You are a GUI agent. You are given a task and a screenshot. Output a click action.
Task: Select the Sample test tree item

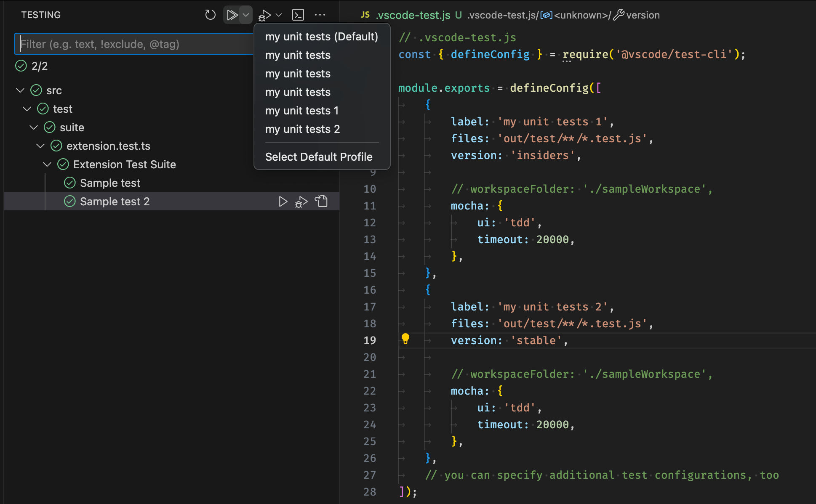[110, 183]
